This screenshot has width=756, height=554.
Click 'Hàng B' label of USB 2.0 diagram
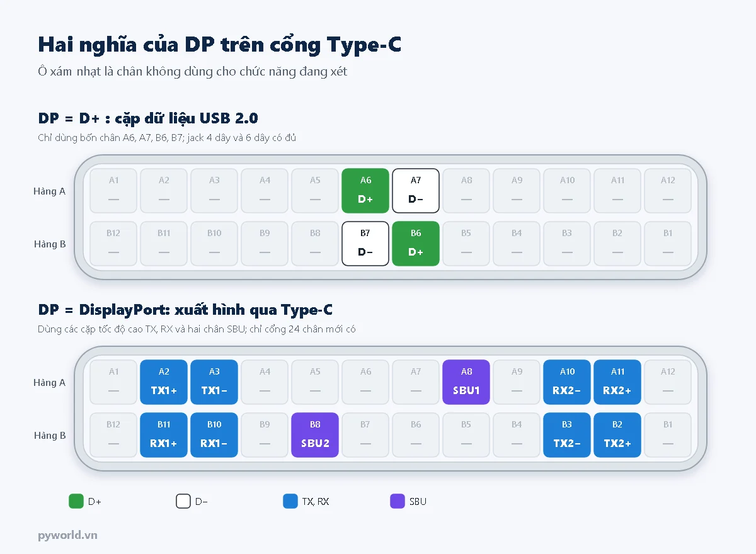coord(50,244)
